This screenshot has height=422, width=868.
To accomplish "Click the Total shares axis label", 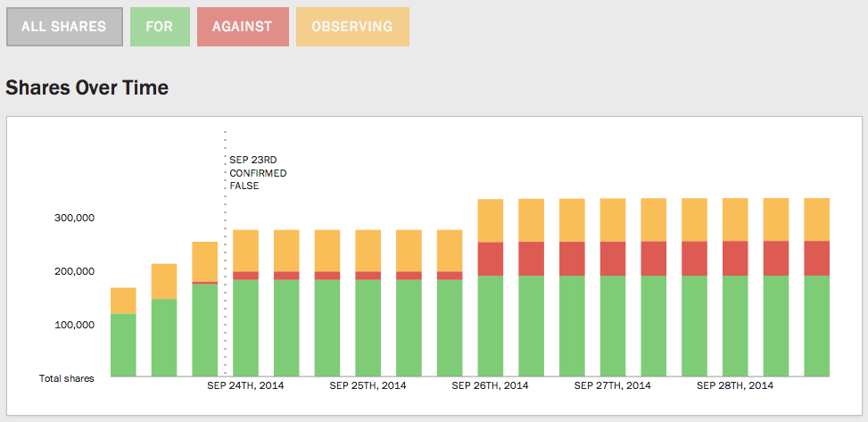I will point(66,378).
